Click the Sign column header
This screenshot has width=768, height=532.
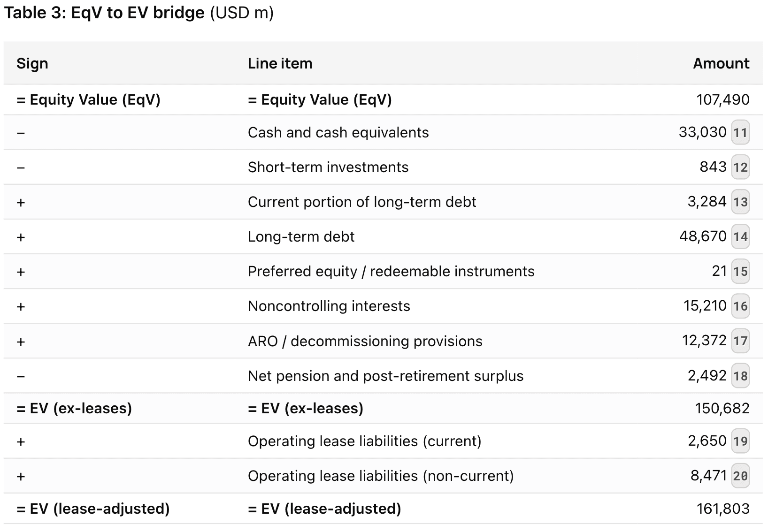32,63
